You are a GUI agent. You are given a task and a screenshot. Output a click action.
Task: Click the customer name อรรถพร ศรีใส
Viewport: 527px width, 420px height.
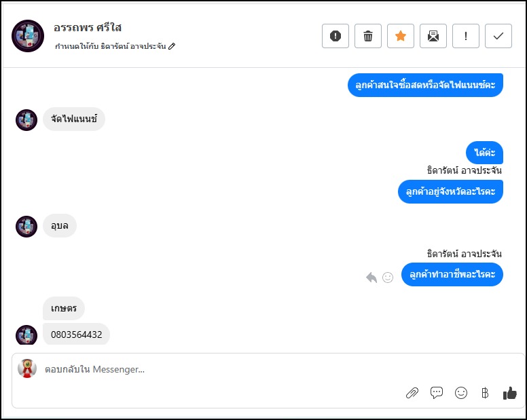click(88, 28)
